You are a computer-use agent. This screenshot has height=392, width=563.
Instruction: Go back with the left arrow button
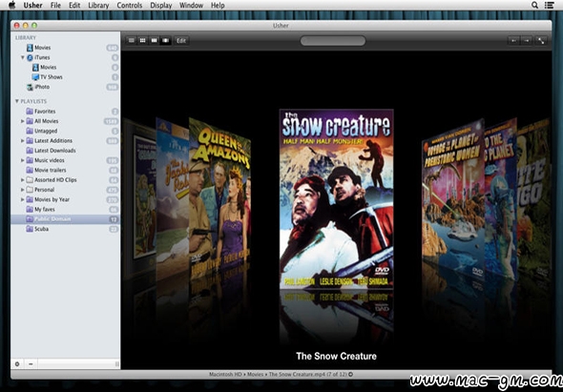513,41
